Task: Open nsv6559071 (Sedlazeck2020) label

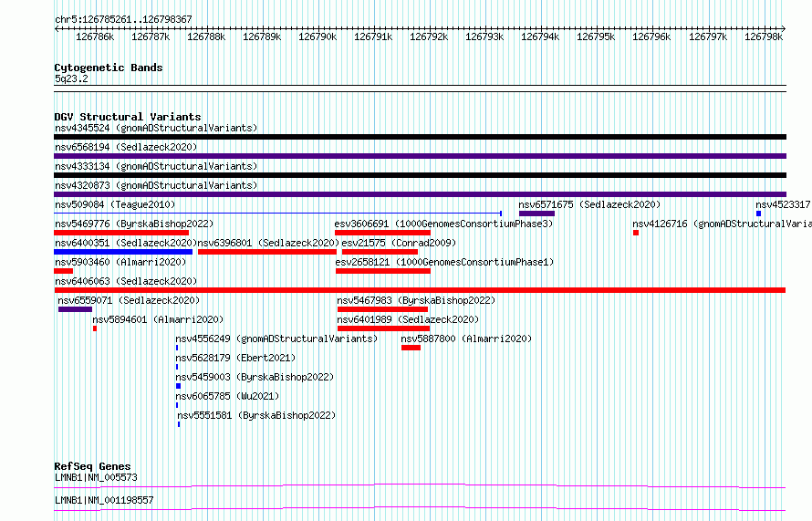Action: [129, 300]
